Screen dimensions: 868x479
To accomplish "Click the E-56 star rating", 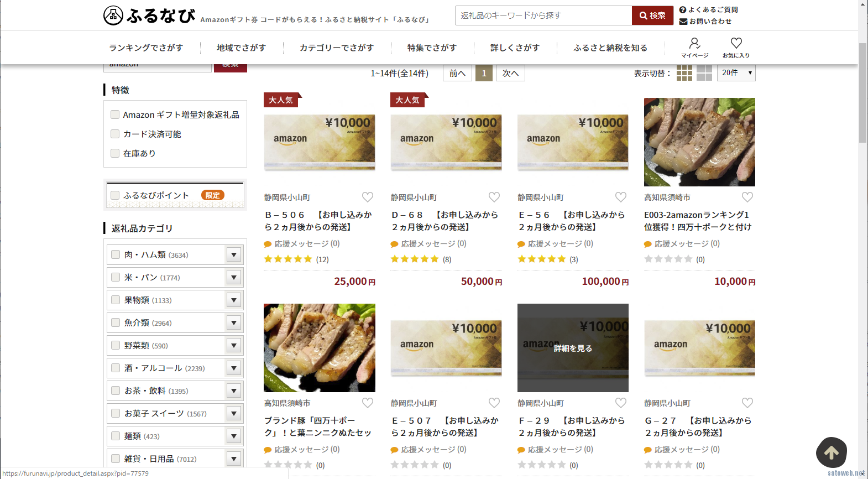I will (541, 259).
